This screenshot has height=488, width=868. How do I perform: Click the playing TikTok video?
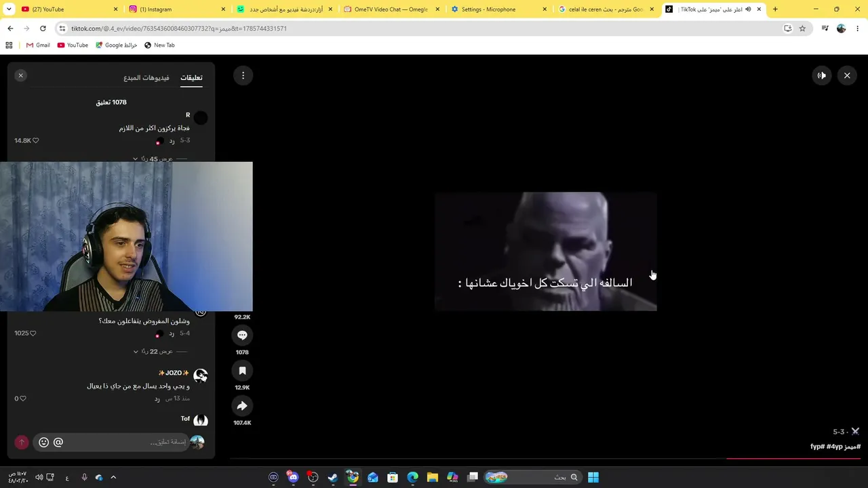[x=545, y=251]
